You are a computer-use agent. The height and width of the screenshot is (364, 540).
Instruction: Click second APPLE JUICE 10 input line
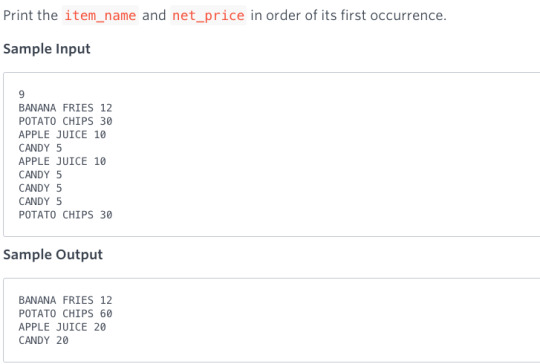62,161
